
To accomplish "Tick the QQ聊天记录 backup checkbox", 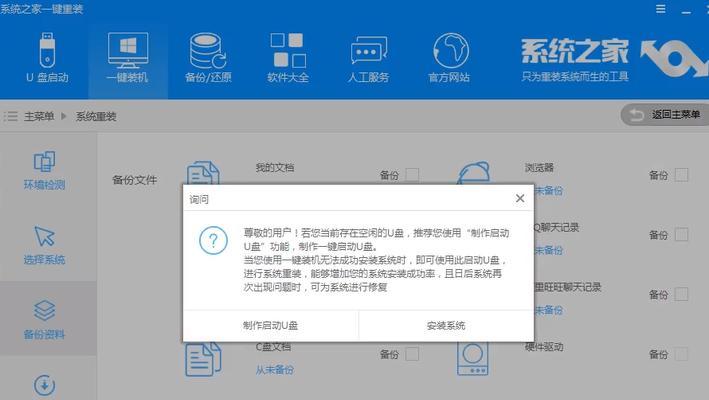I will click(x=681, y=235).
